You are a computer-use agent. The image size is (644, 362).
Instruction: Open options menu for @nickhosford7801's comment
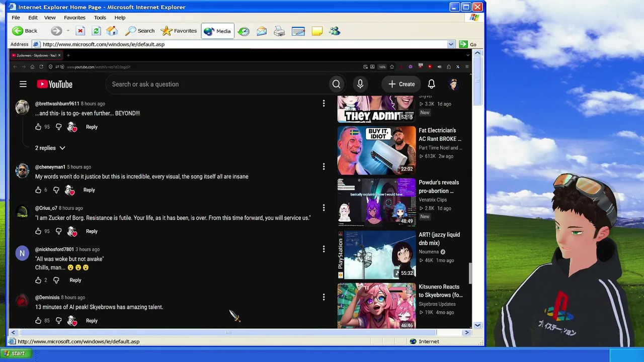324,249
